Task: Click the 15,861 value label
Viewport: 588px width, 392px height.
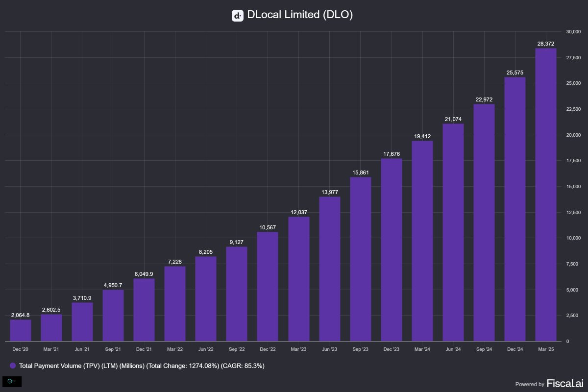Action: [361, 172]
